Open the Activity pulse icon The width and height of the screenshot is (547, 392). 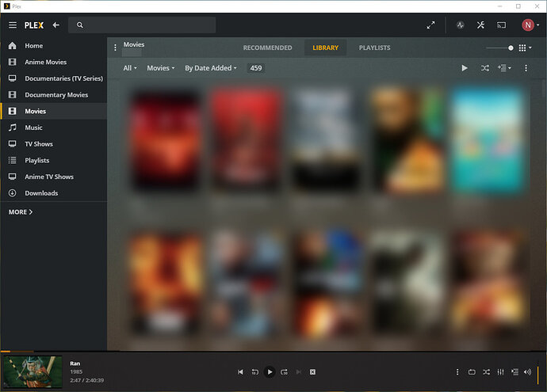pos(460,25)
